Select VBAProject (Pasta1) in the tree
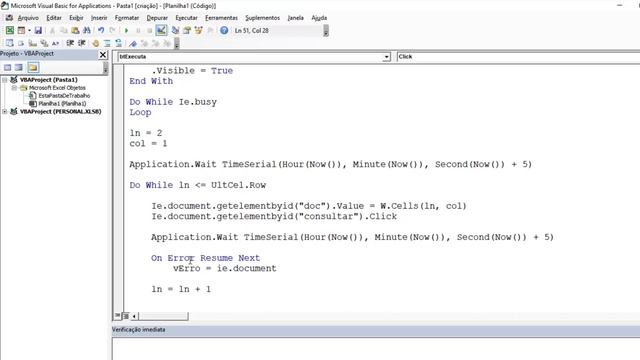The image size is (640, 360). [49, 80]
